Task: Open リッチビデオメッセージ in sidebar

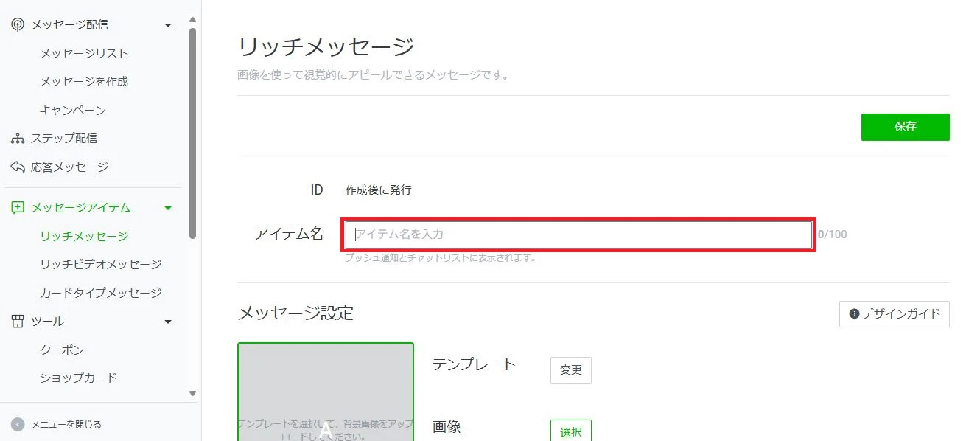Action: [x=101, y=264]
